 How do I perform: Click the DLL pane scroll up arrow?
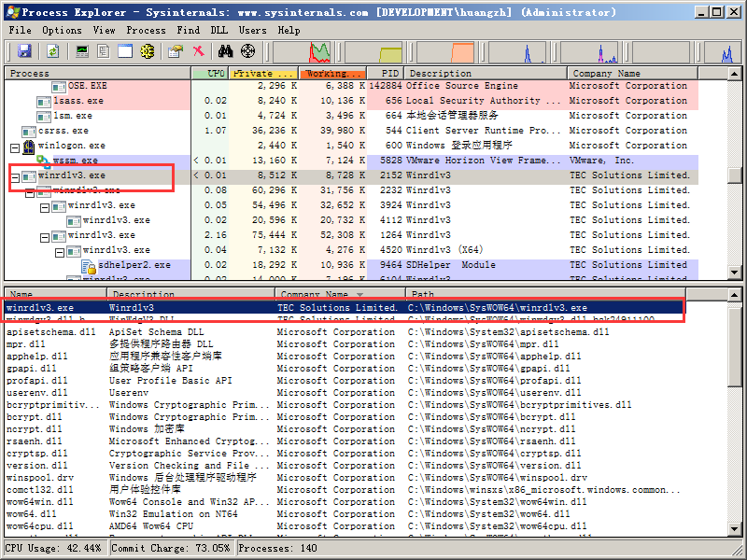[734, 295]
